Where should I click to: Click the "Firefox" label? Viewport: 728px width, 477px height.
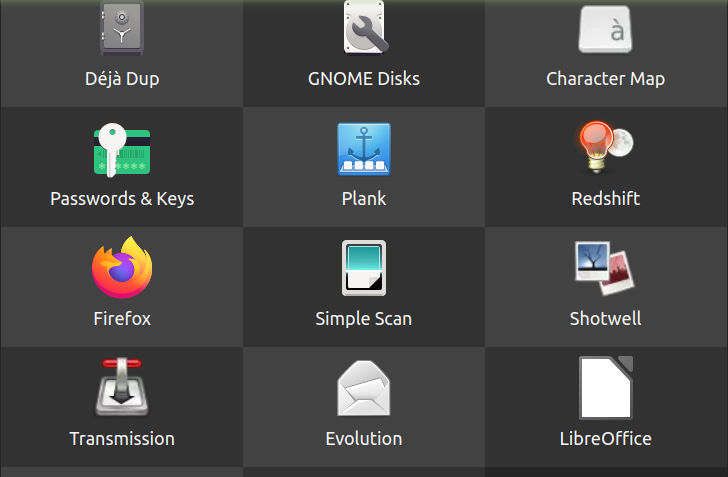pos(122,319)
